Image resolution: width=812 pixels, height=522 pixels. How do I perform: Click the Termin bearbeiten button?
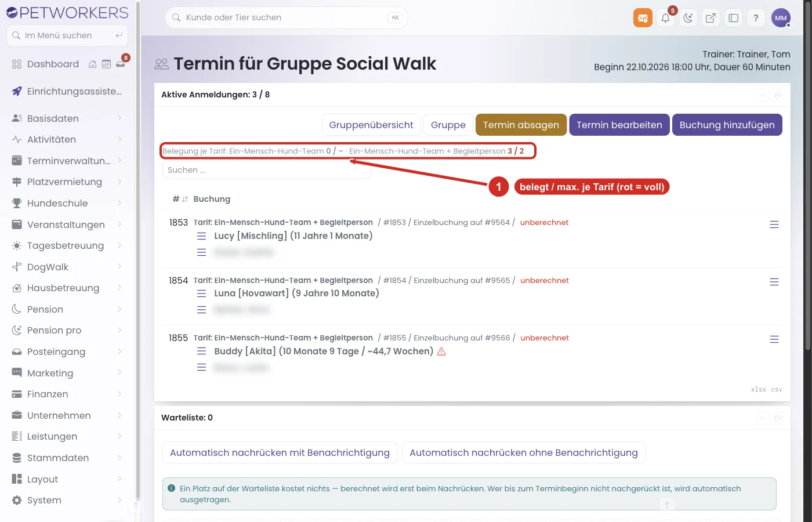tap(619, 125)
